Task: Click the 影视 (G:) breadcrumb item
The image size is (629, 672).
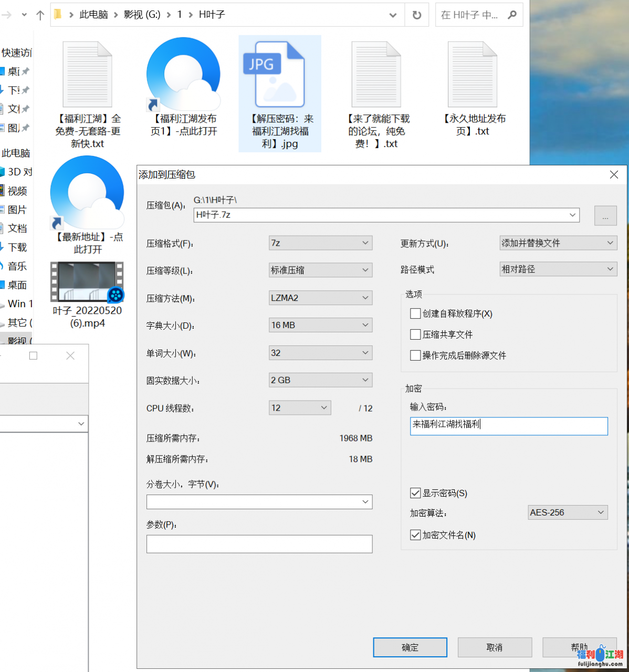Action: pyautogui.click(x=142, y=15)
